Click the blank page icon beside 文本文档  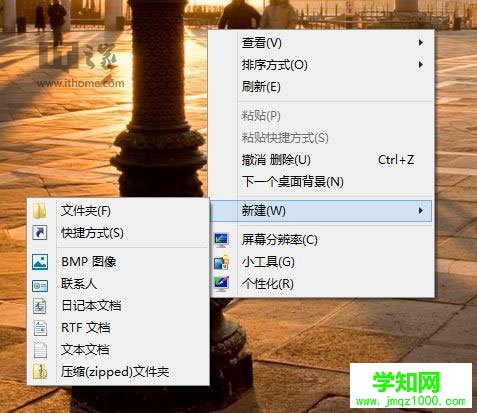tap(40, 350)
